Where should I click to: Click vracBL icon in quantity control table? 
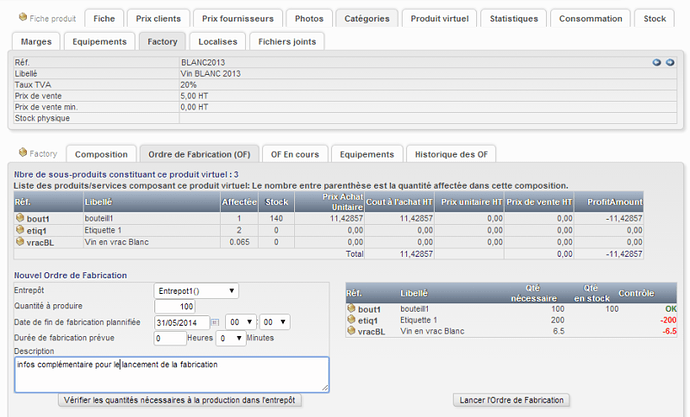pos(351,331)
